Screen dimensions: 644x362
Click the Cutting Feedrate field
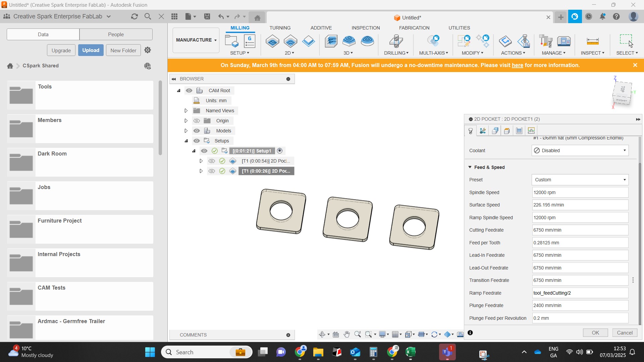pyautogui.click(x=580, y=230)
